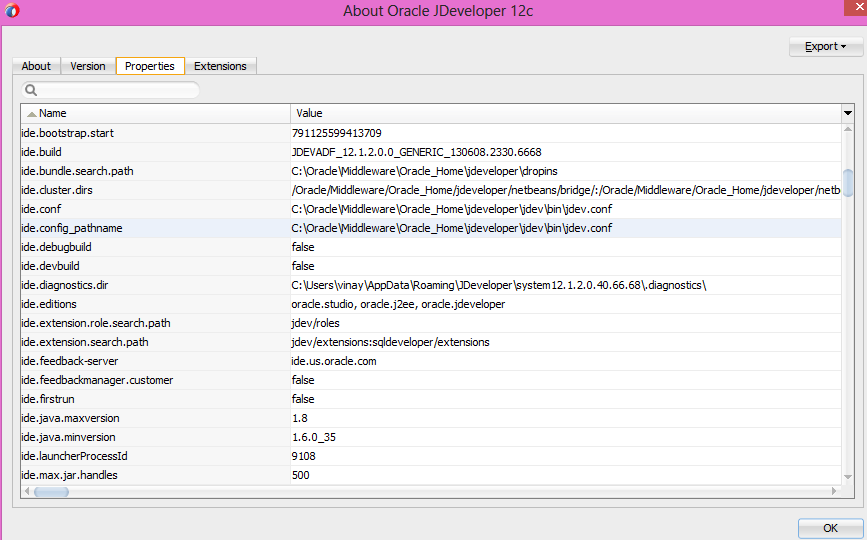Image resolution: width=867 pixels, height=540 pixels.
Task: Select the ide.feedbackmanager.customer row
Action: (431, 380)
